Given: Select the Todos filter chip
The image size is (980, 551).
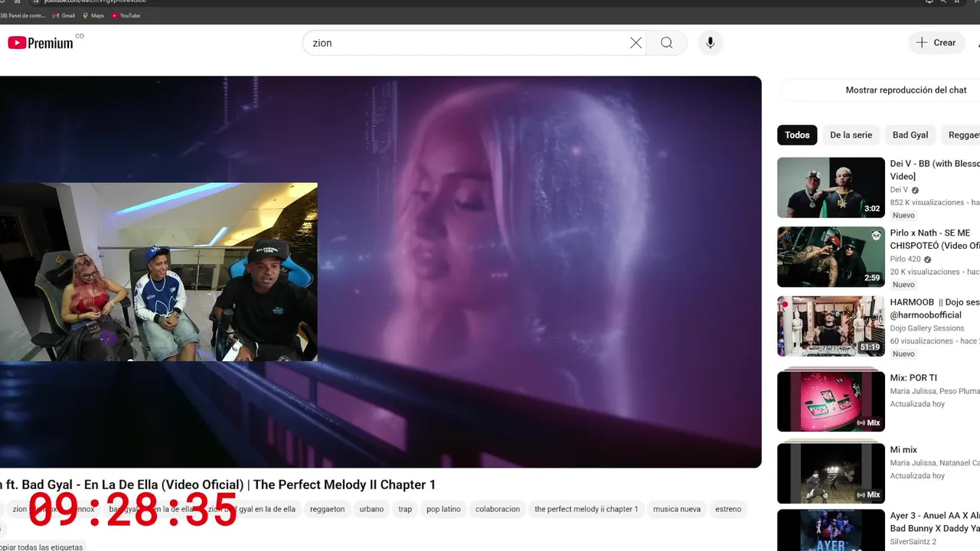Looking at the screenshot, I should (x=797, y=135).
